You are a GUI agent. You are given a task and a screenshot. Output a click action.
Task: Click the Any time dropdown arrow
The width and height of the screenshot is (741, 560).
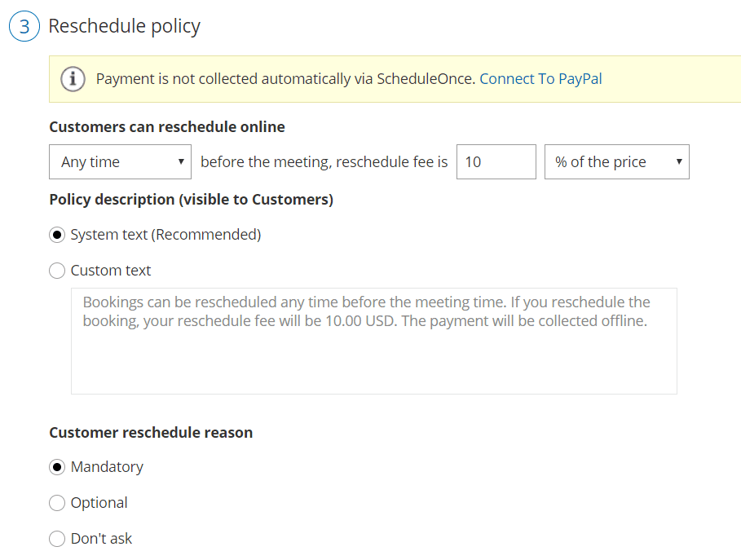click(x=181, y=162)
